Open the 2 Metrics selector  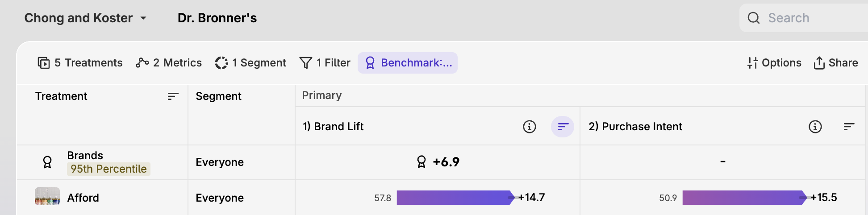point(169,63)
